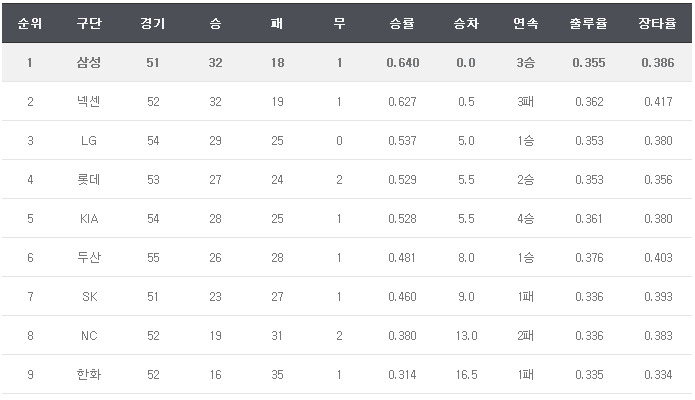Click the 승 column header
695x400 pixels.
coord(217,23)
